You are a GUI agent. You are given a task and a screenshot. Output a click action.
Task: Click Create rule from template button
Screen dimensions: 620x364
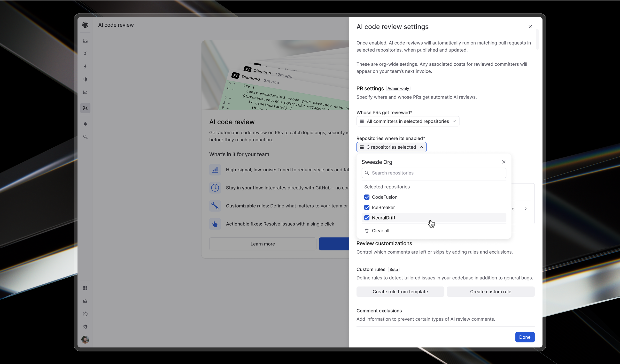pos(400,292)
